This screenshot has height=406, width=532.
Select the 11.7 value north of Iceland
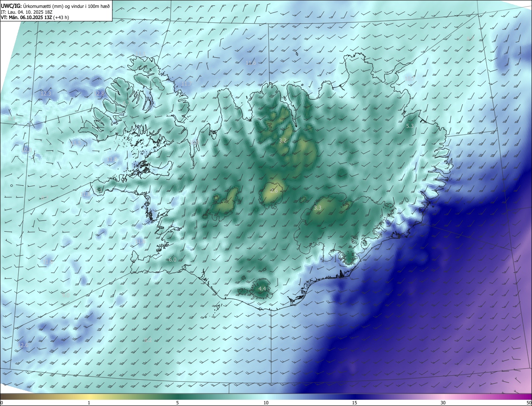tap(187, 84)
